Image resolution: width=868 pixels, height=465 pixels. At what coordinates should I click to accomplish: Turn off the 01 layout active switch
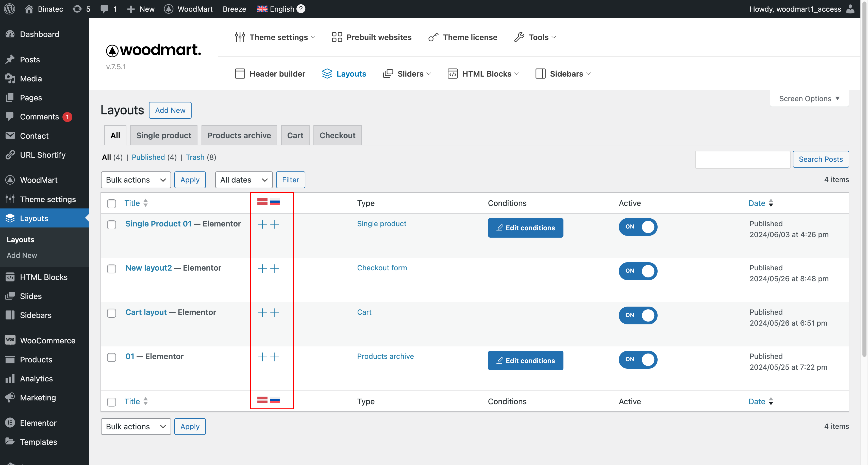point(638,360)
